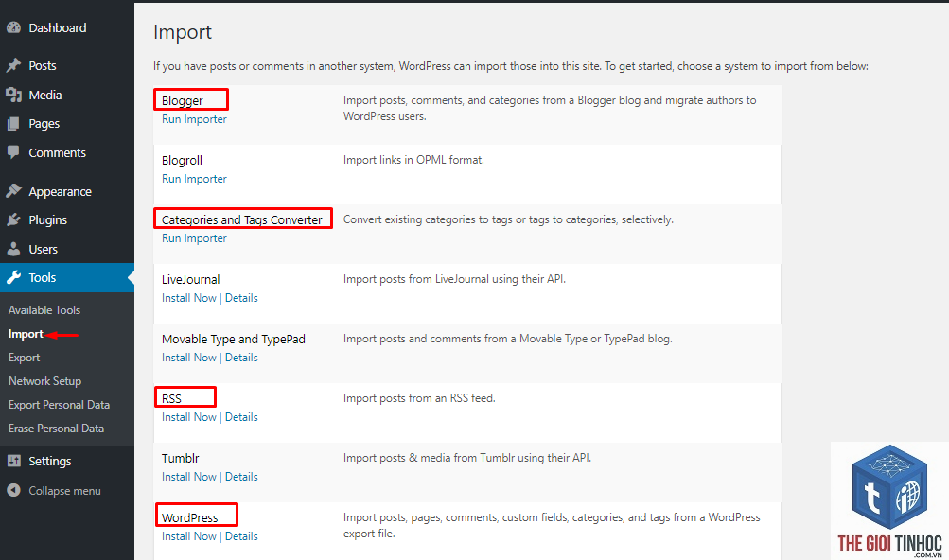The image size is (949, 560).
Task: Install Now the Movable Type and TypePad importer
Action: click(189, 358)
